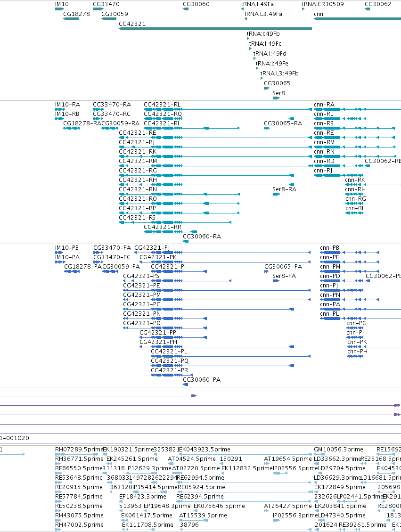Select the CG42321-RS transcript label

[137, 218]
